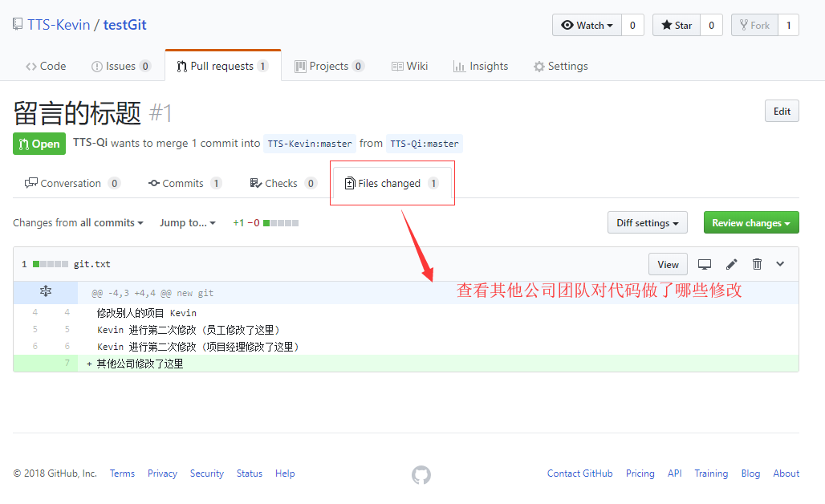Click the testGit repository name link
The height and width of the screenshot is (504, 825).
click(x=124, y=25)
